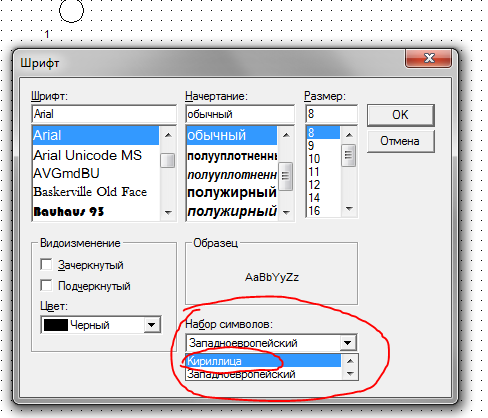Click the font list scrollbar thumb

pos(168,160)
